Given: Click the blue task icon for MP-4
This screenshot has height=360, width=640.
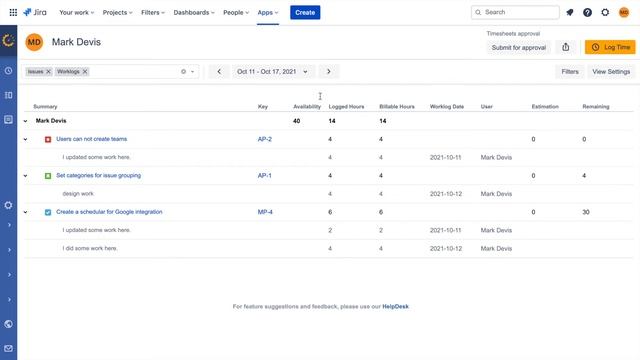Looking at the screenshot, I should point(48,212).
